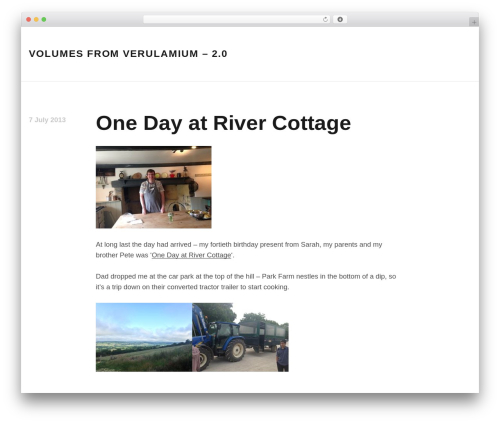Open the kitchen photo of man in apron
This screenshot has height=423, width=500.
[154, 187]
